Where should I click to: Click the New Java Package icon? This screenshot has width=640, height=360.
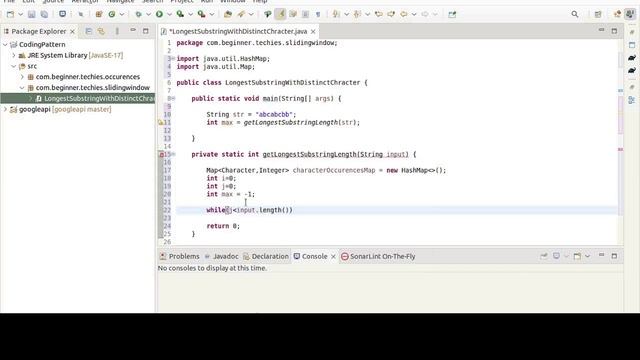[98, 14]
